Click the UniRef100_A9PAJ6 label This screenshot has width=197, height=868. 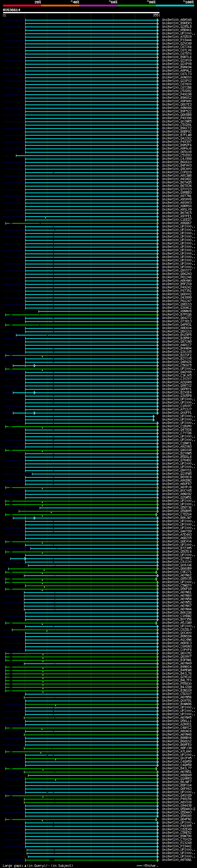(176, 149)
